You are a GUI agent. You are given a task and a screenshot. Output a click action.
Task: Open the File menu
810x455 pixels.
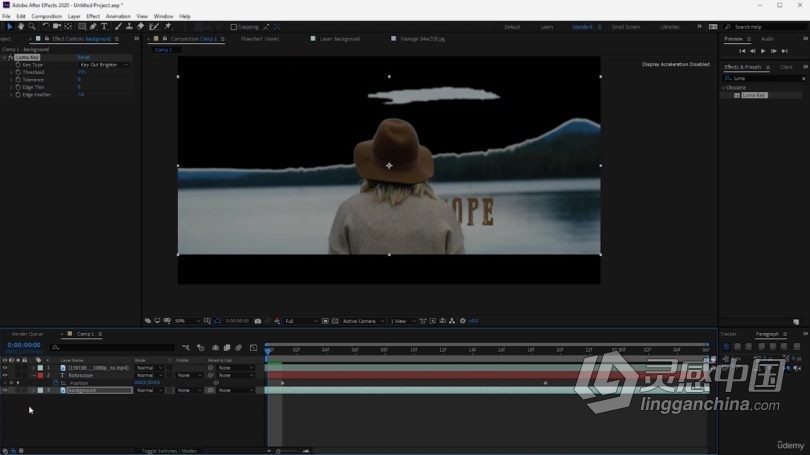pyautogui.click(x=6, y=17)
